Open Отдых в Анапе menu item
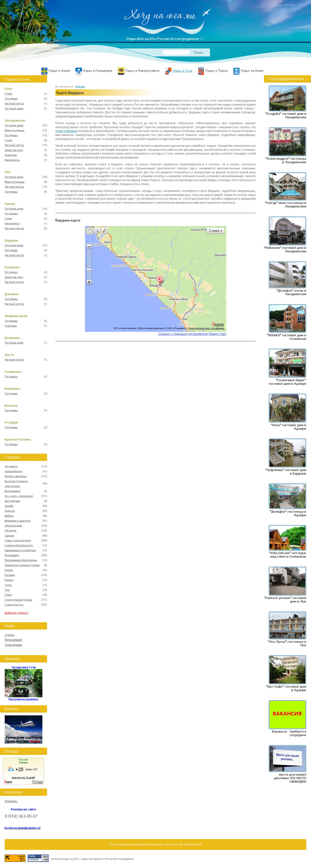The image size is (311, 868). coord(59,71)
